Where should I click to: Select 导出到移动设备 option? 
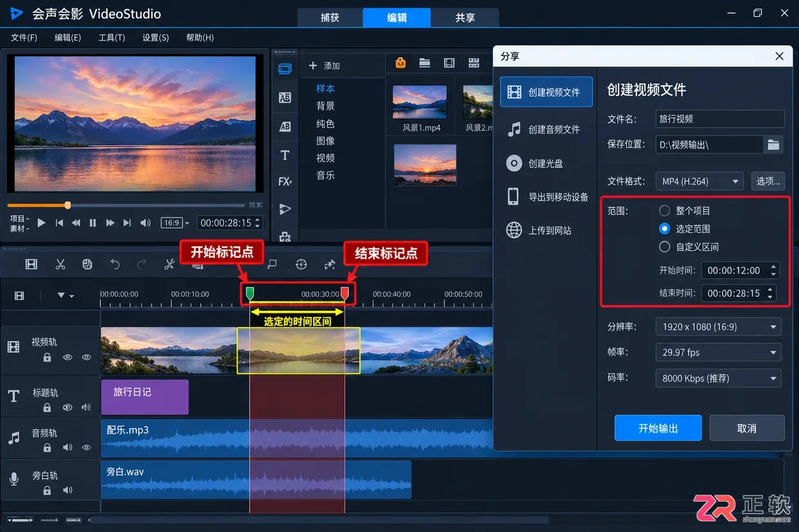click(546, 197)
